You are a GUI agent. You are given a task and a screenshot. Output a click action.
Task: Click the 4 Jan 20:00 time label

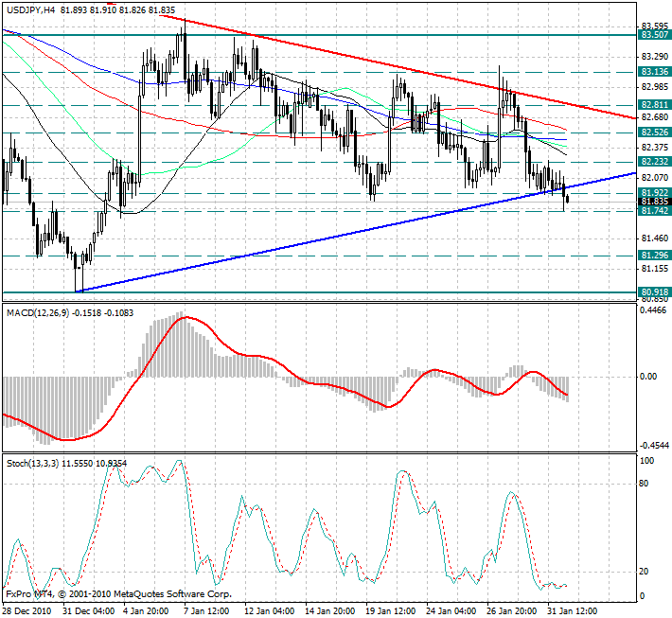[146, 610]
